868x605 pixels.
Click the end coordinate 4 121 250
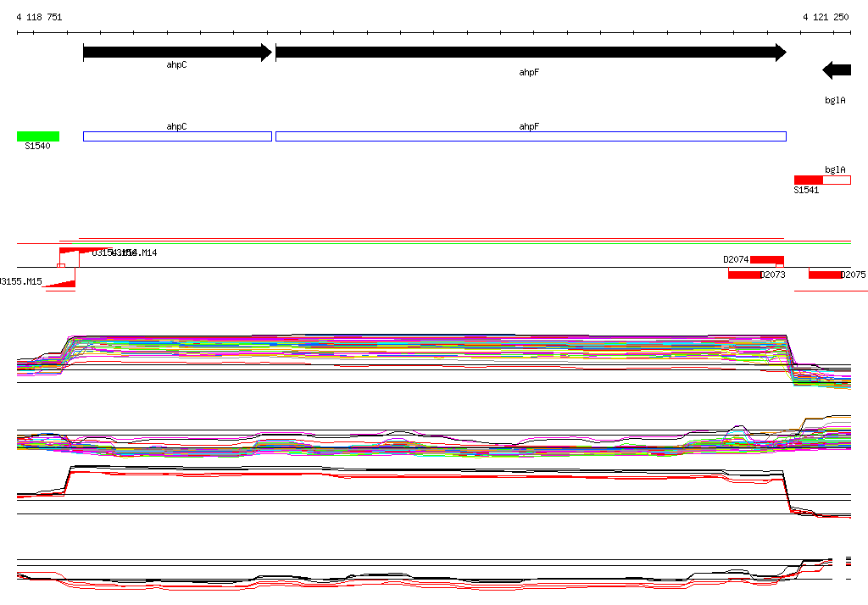(826, 17)
